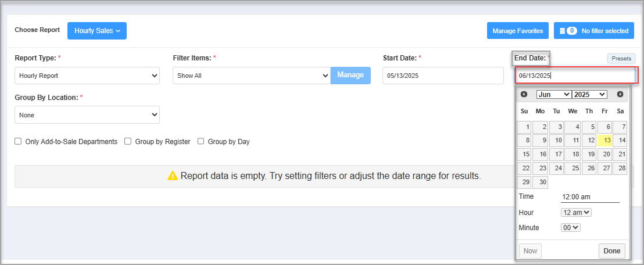Select June 20 in the calendar
This screenshot has width=644, height=265.
(605, 155)
